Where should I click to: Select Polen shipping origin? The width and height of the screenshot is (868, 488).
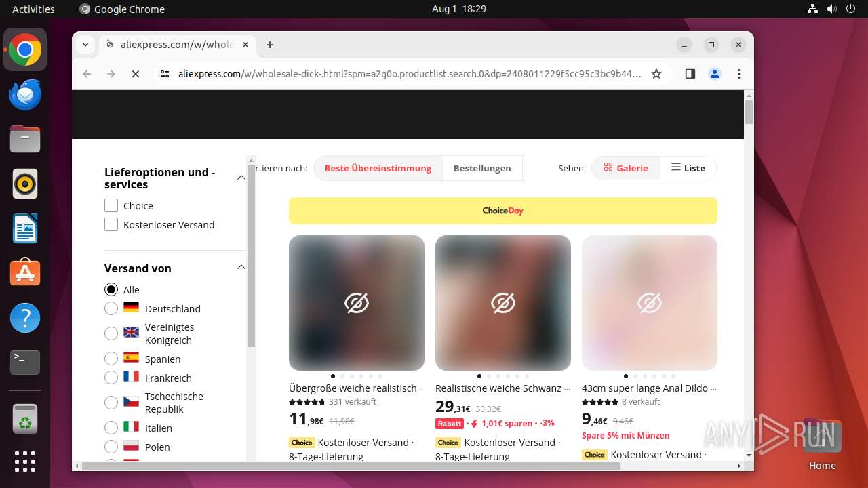pyautogui.click(x=111, y=447)
